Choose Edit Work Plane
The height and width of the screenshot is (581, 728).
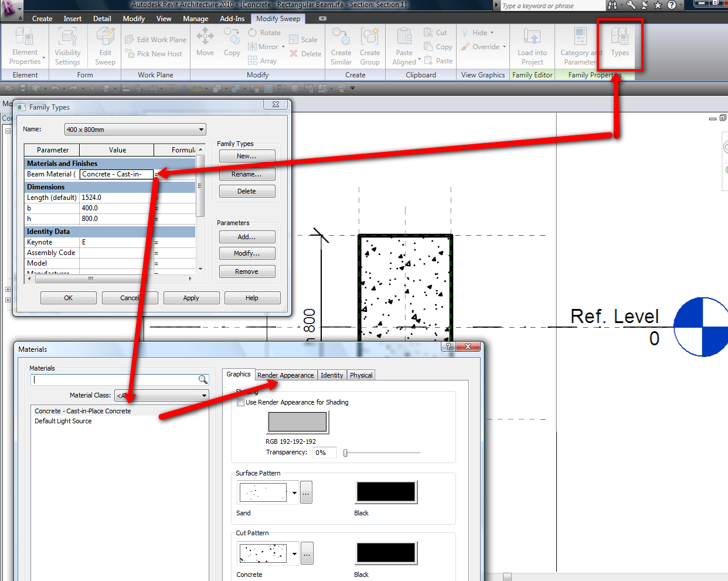point(155,40)
